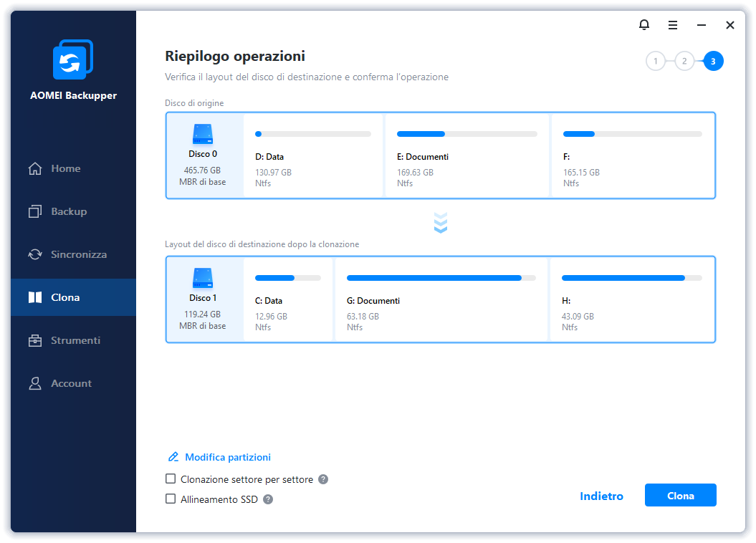Click the Sincronizza sync icon

point(35,254)
